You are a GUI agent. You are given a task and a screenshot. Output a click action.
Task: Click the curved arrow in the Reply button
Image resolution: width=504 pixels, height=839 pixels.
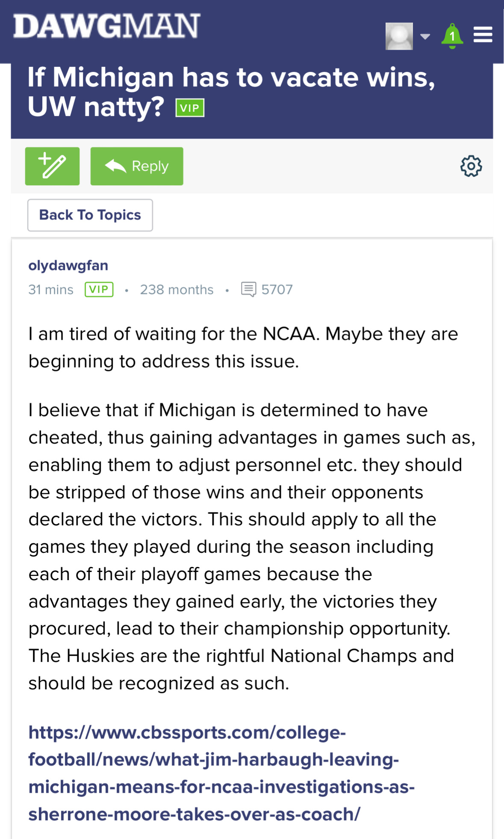(x=115, y=166)
